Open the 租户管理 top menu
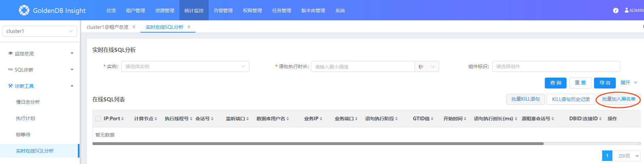Viewport: 644px width, 164px height. tap(136, 11)
